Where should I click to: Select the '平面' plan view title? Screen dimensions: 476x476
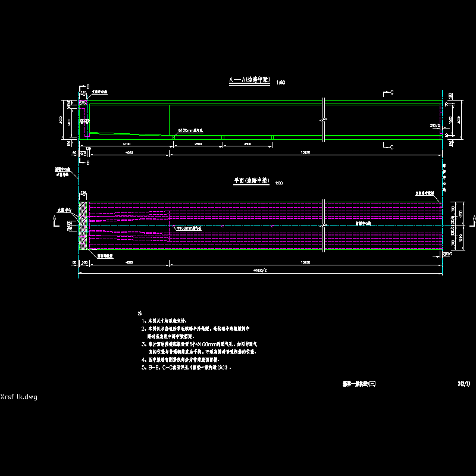pyautogui.click(x=251, y=181)
